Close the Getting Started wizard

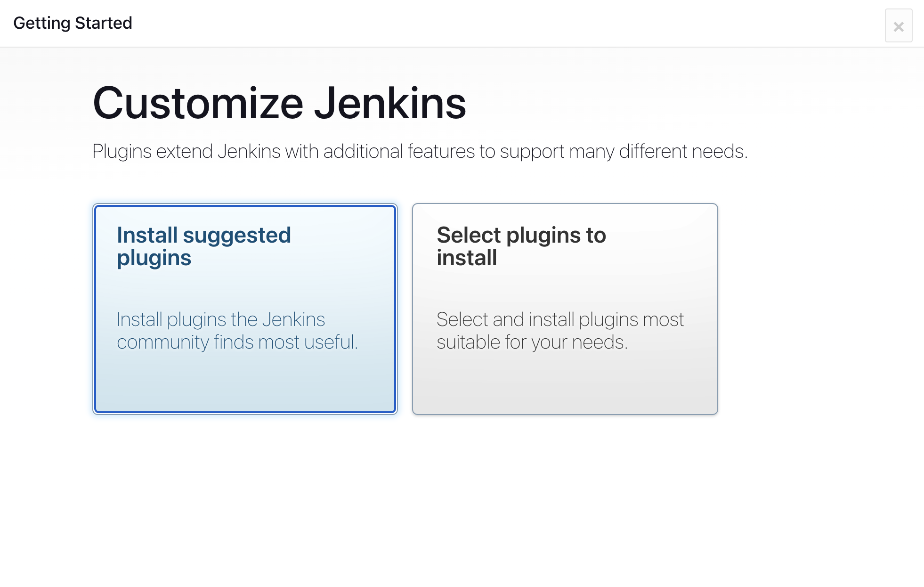point(898,26)
